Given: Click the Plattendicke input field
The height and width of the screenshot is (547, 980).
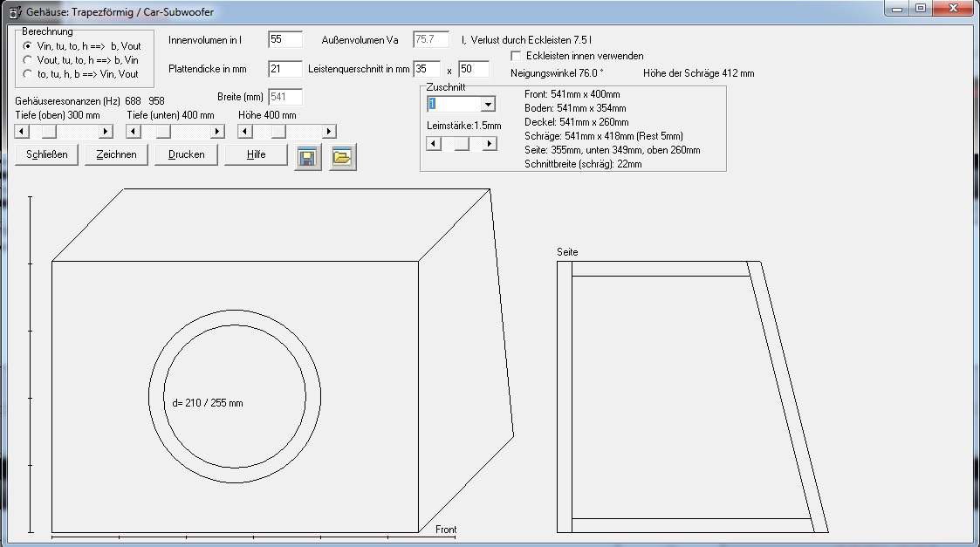Looking at the screenshot, I should click(285, 69).
